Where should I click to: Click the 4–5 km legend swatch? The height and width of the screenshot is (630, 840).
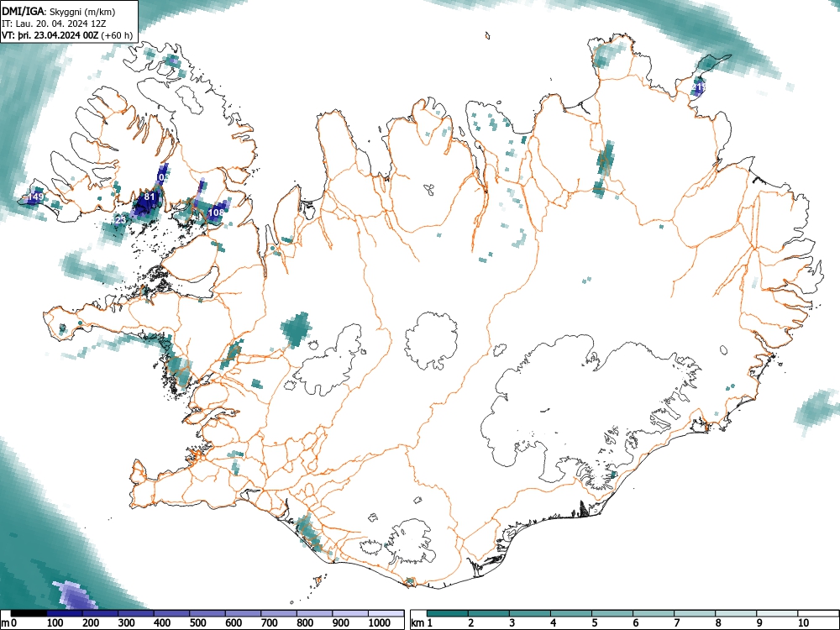(570, 613)
